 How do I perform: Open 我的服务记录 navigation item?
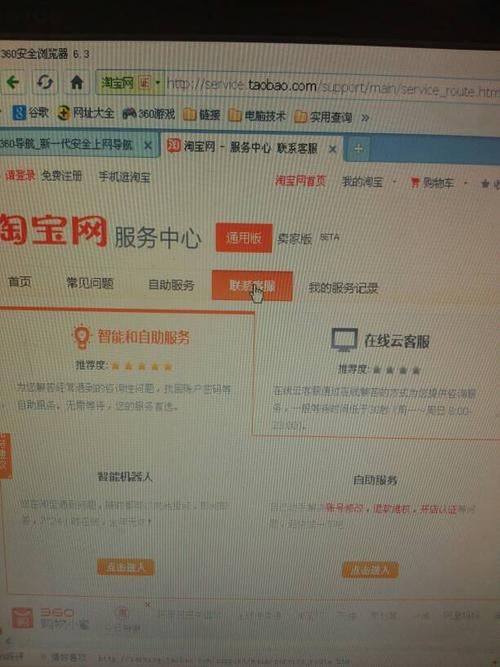343,288
